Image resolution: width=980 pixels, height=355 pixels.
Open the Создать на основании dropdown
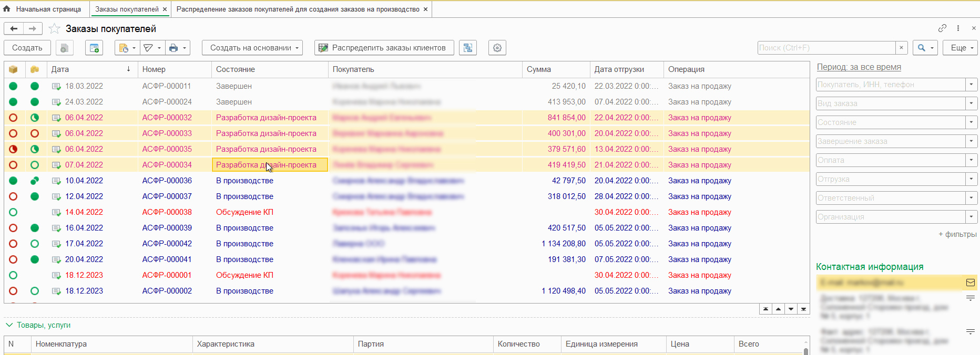point(254,48)
